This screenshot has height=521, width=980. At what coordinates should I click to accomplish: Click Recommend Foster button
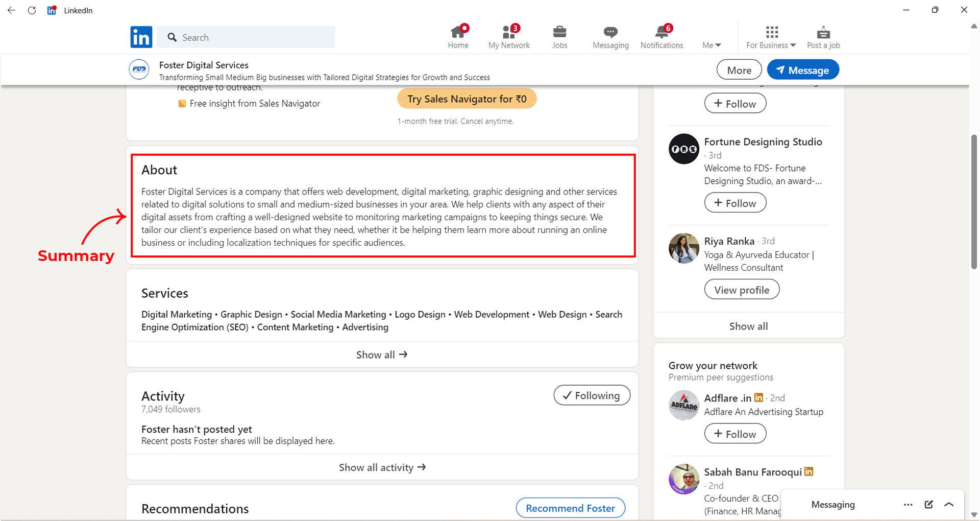(x=570, y=508)
